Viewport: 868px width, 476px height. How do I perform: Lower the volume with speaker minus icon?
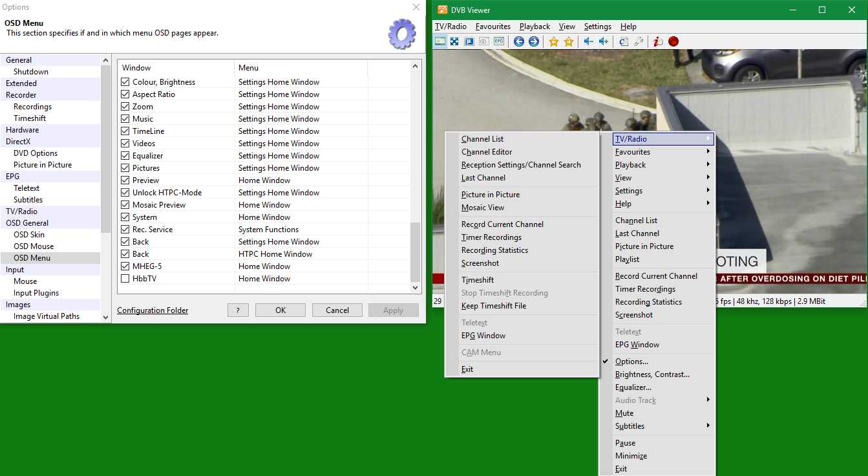(x=588, y=41)
